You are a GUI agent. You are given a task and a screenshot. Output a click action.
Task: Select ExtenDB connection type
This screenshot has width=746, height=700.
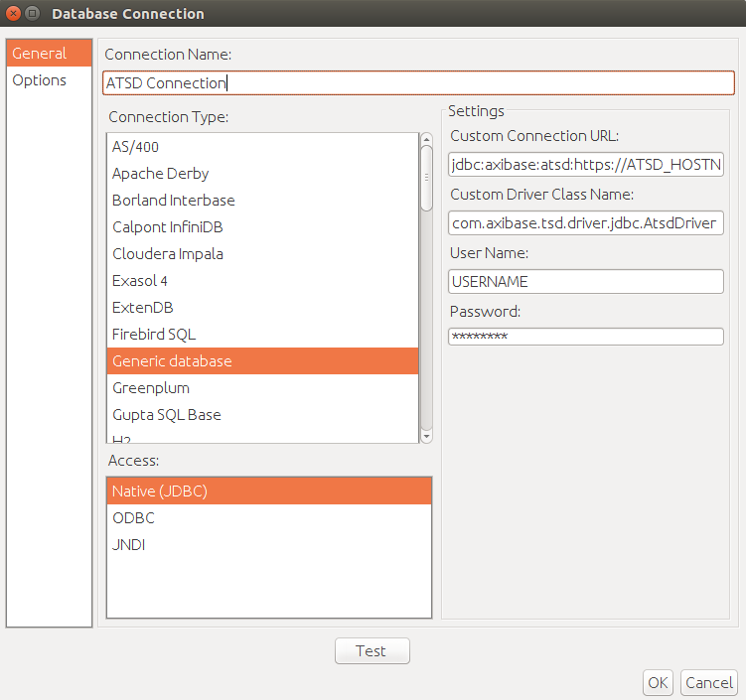(262, 307)
